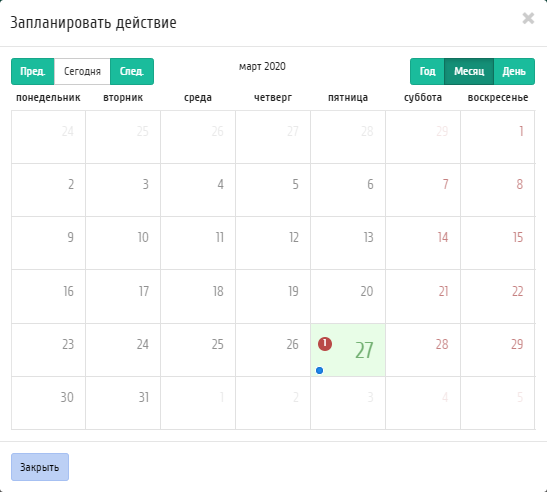Viewport: 547px width, 492px height.
Task: Jump to today with the Сегодня button
Action: coord(82,72)
